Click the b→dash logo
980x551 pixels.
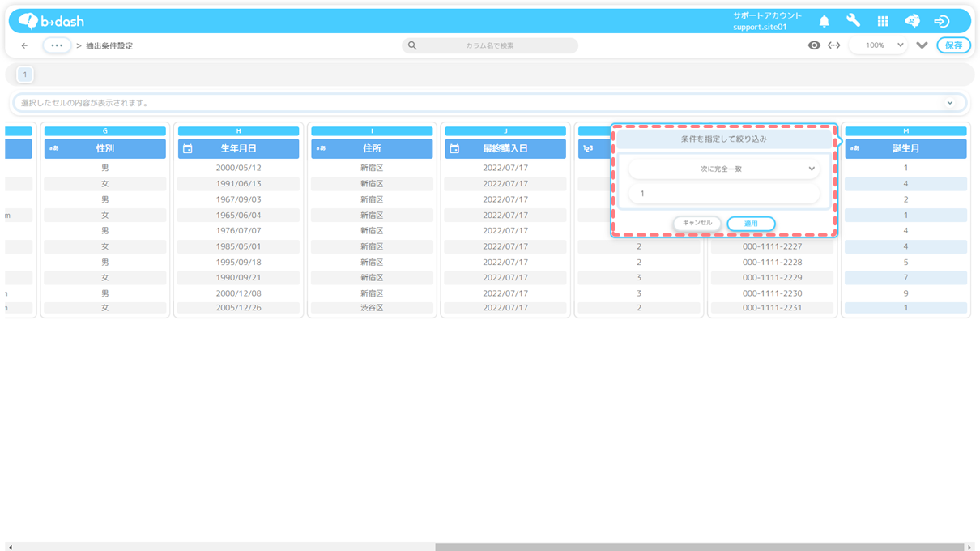click(51, 21)
